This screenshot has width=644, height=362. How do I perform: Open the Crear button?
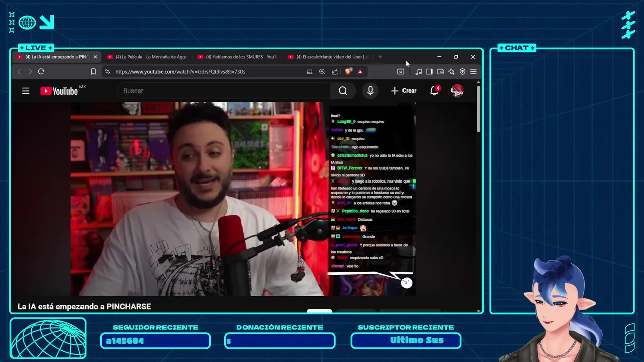click(x=404, y=91)
